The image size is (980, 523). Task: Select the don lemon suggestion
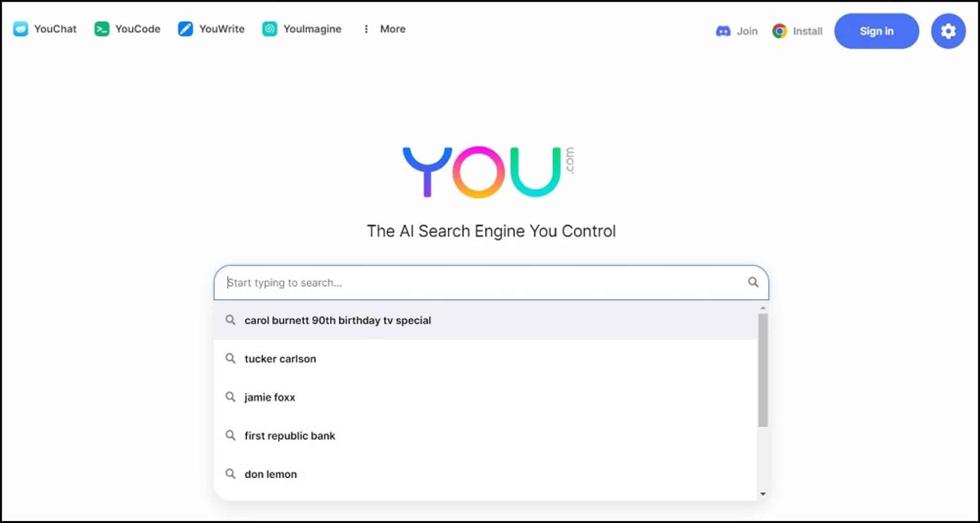pos(485,474)
